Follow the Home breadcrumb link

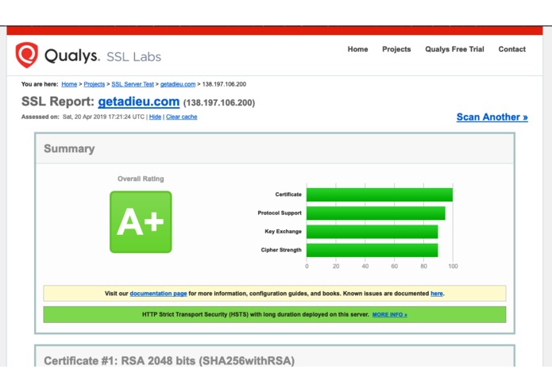pyautogui.click(x=69, y=84)
